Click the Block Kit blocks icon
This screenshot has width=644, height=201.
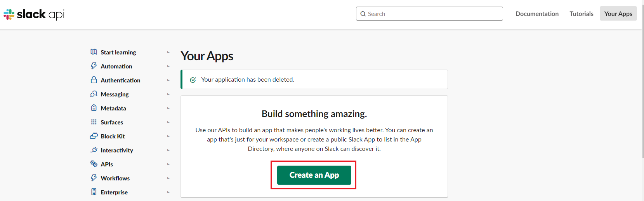tap(94, 136)
